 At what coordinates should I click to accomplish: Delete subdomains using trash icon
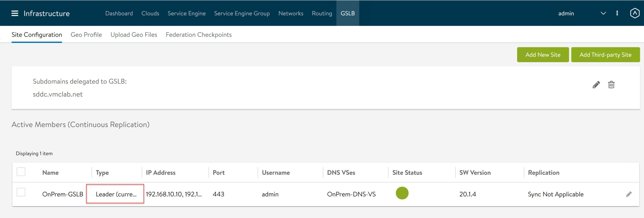611,85
